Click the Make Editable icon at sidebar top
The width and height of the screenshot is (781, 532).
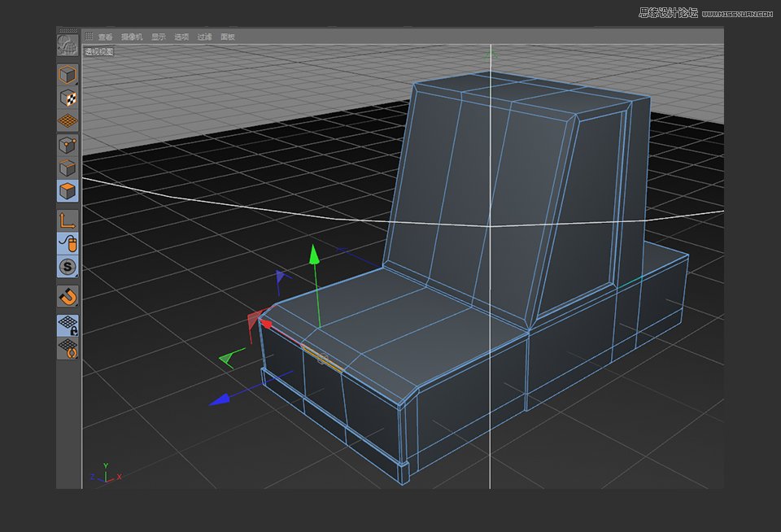click(68, 46)
